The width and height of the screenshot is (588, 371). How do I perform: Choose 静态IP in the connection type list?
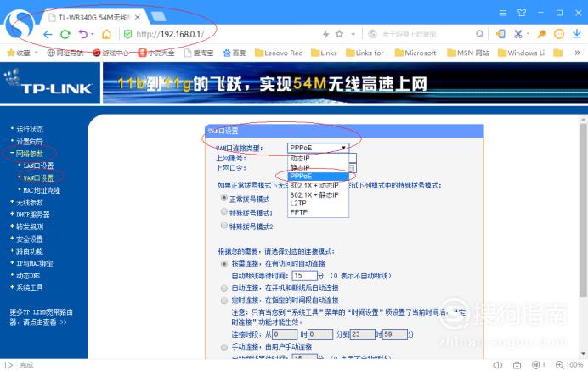click(318, 167)
